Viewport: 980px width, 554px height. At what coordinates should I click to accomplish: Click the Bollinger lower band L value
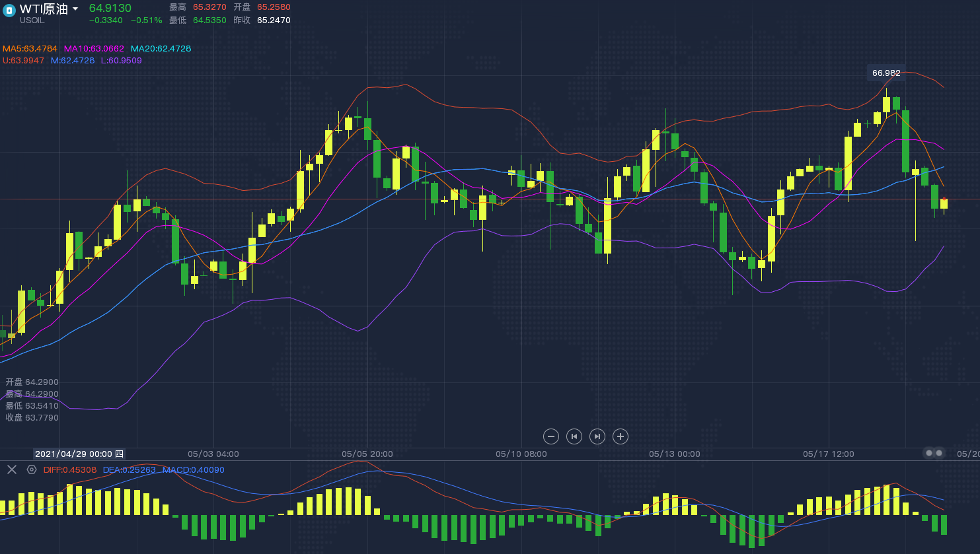coord(121,61)
